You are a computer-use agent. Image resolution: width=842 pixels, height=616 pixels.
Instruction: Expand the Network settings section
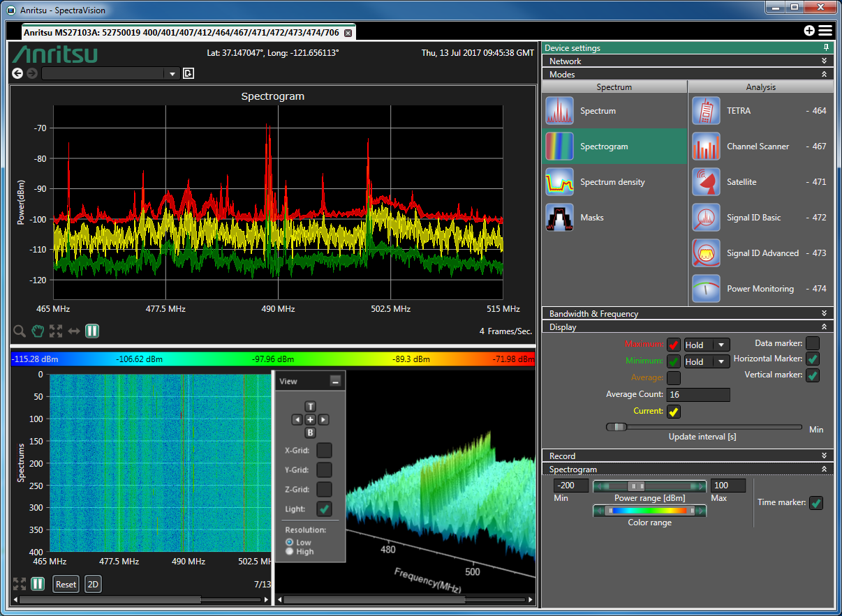(x=687, y=61)
